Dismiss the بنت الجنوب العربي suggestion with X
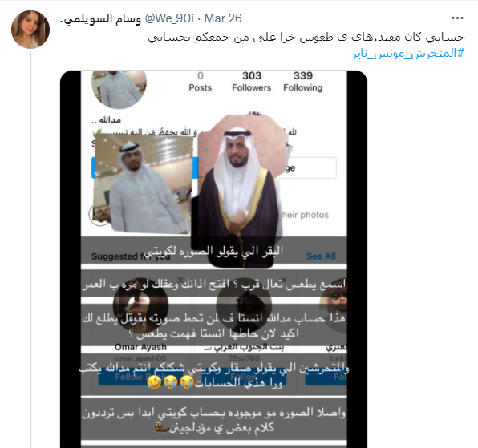This screenshot has width=478, height=448. pos(283,280)
